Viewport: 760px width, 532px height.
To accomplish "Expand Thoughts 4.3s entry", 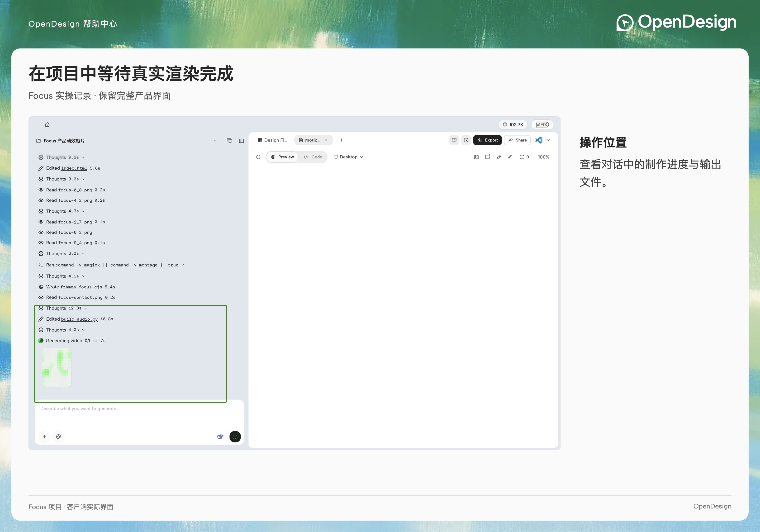I will pos(62,211).
